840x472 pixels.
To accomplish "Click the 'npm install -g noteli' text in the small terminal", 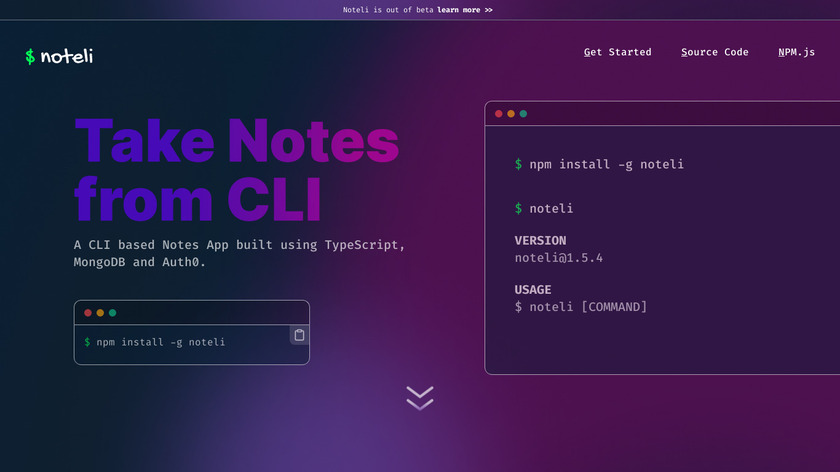I will coord(161,342).
